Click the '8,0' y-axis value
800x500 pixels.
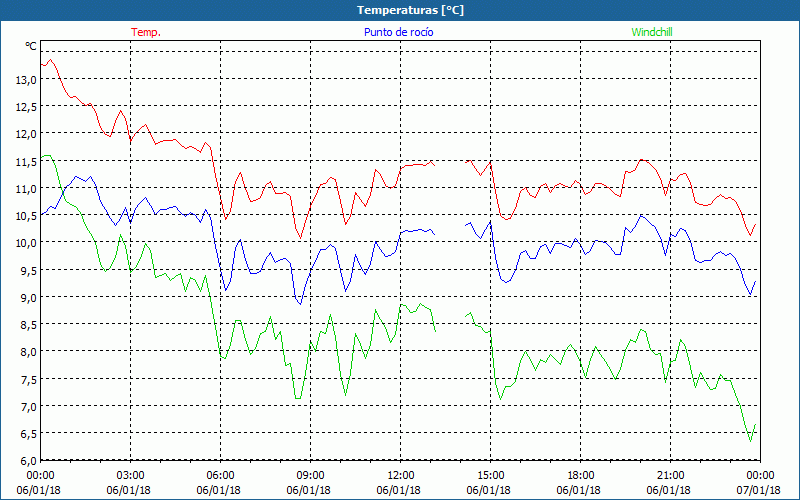[28, 352]
